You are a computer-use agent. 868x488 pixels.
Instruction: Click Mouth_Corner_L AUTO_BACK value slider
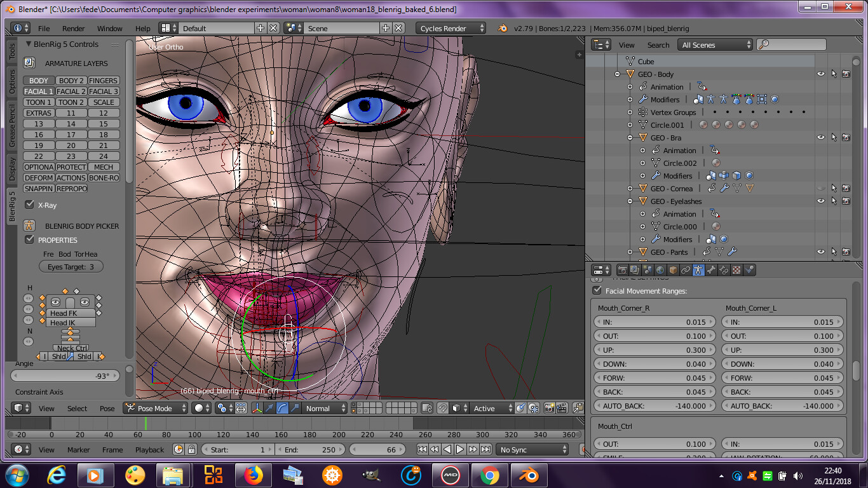782,406
